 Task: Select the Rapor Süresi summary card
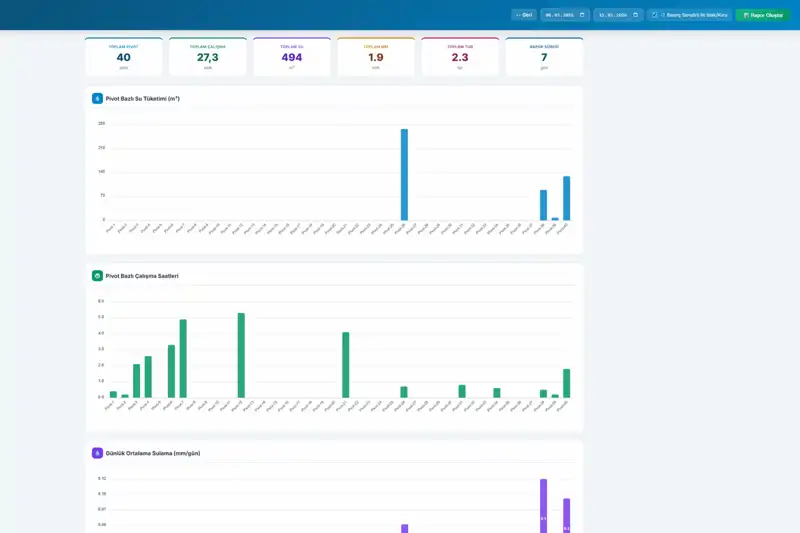coord(544,57)
